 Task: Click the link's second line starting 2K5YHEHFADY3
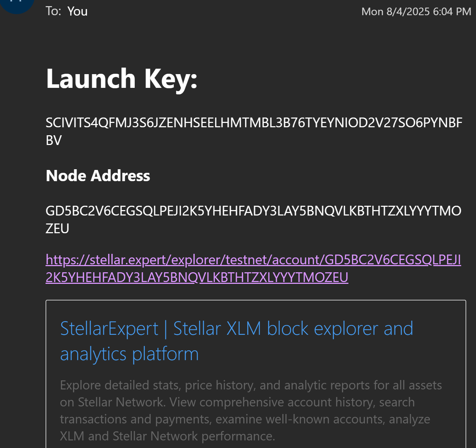coord(197,277)
